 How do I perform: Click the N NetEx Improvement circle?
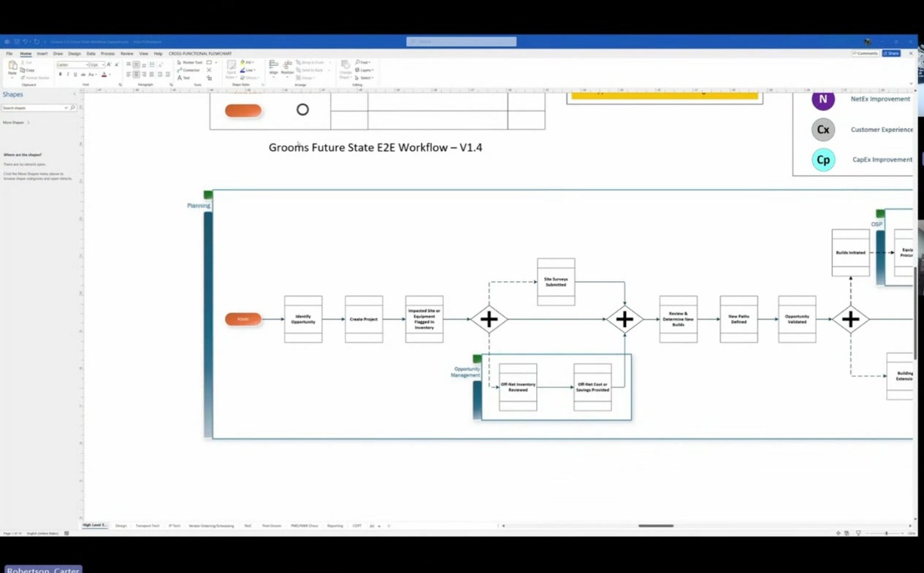[823, 100]
